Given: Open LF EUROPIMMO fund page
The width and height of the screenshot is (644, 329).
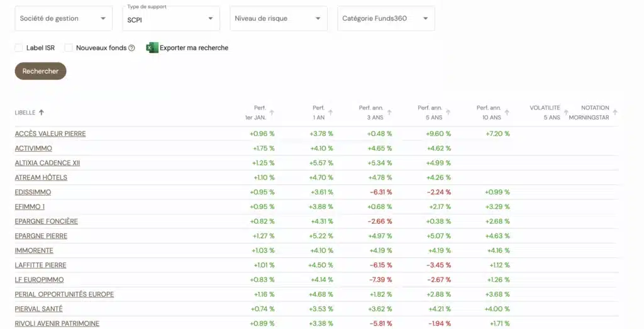Looking at the screenshot, I should (x=39, y=280).
